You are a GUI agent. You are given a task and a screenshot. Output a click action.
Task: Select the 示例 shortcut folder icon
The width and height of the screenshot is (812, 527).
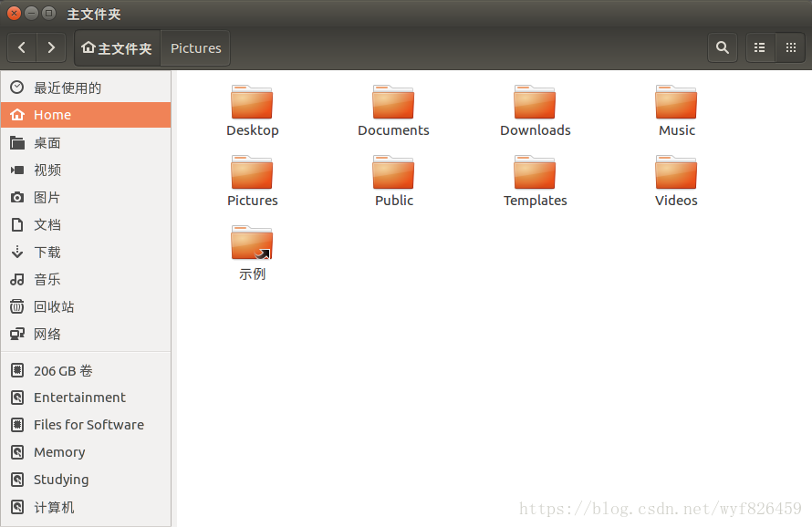(x=252, y=243)
